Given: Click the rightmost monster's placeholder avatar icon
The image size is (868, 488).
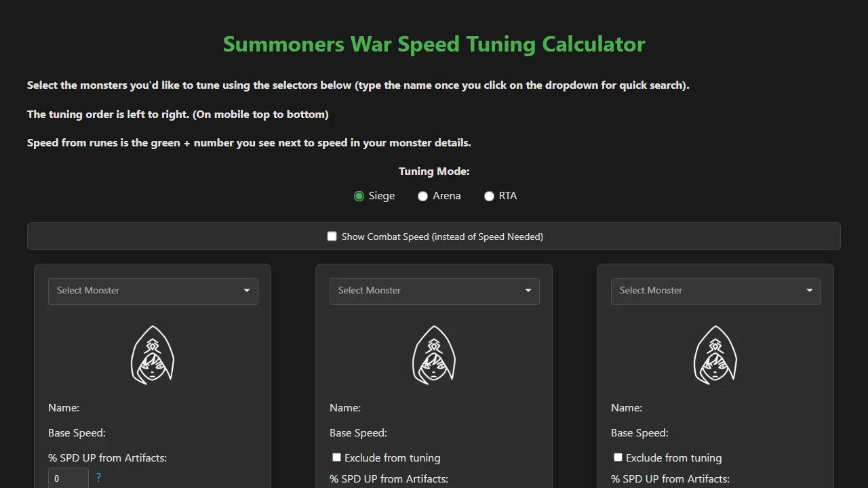Looking at the screenshot, I should point(715,354).
